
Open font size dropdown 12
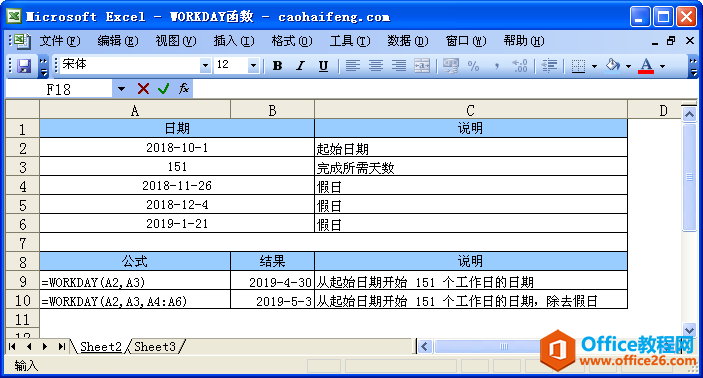pos(253,65)
